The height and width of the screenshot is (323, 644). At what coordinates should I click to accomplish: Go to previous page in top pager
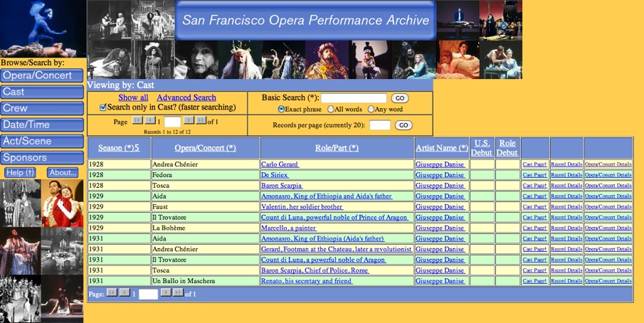tap(150, 120)
